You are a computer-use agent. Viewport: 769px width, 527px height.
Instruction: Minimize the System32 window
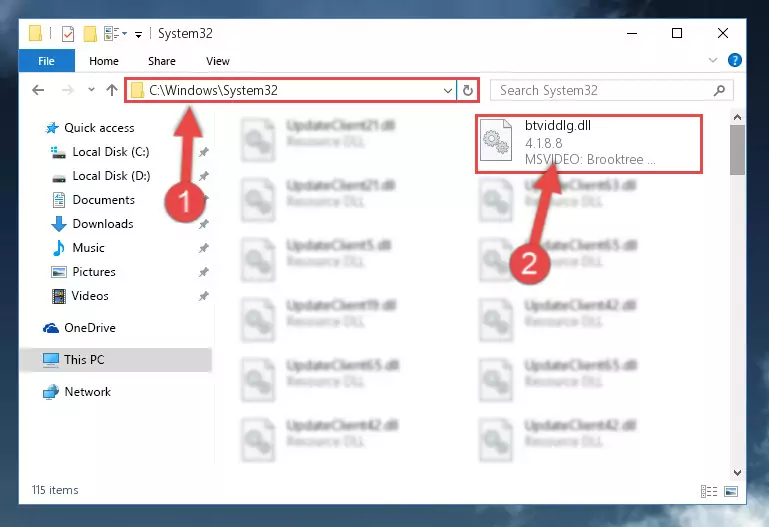(x=632, y=33)
